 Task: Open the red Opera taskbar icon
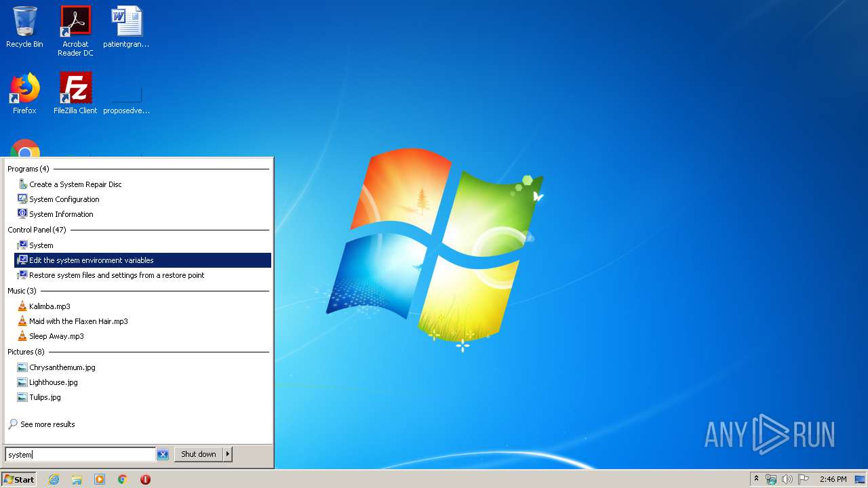click(145, 479)
